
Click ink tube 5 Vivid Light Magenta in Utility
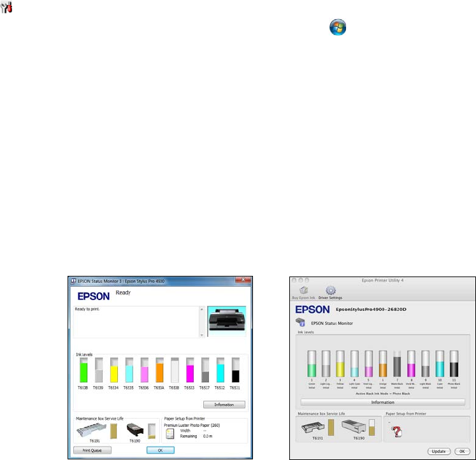click(x=369, y=364)
